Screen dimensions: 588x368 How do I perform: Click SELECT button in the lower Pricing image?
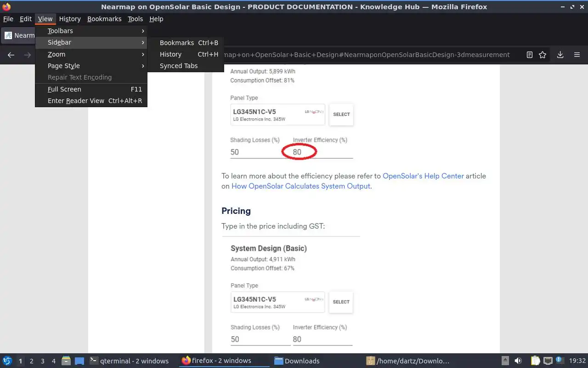coord(341,302)
